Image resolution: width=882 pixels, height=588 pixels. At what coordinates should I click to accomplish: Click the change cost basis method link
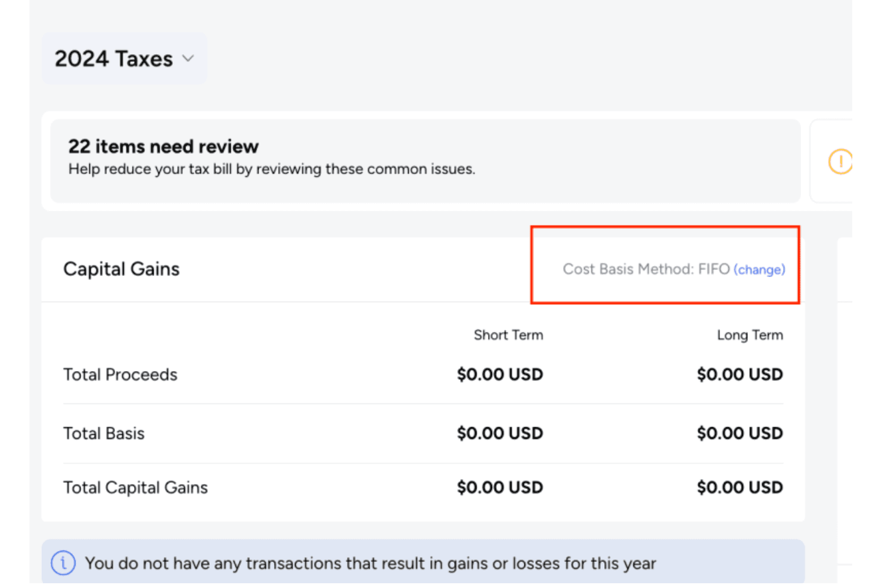[759, 269]
